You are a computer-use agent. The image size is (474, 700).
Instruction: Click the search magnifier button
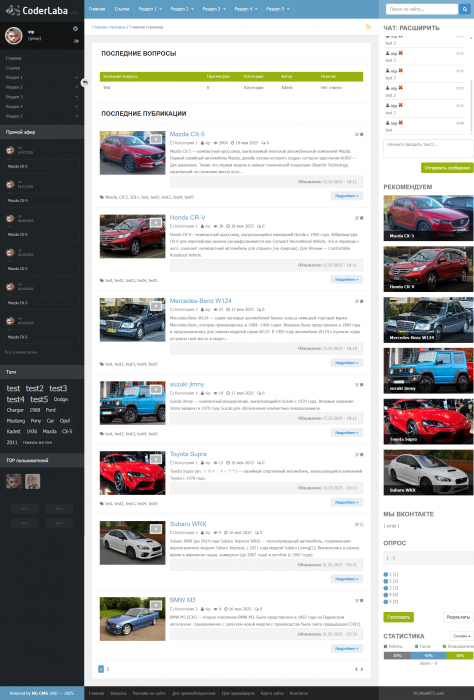[464, 9]
